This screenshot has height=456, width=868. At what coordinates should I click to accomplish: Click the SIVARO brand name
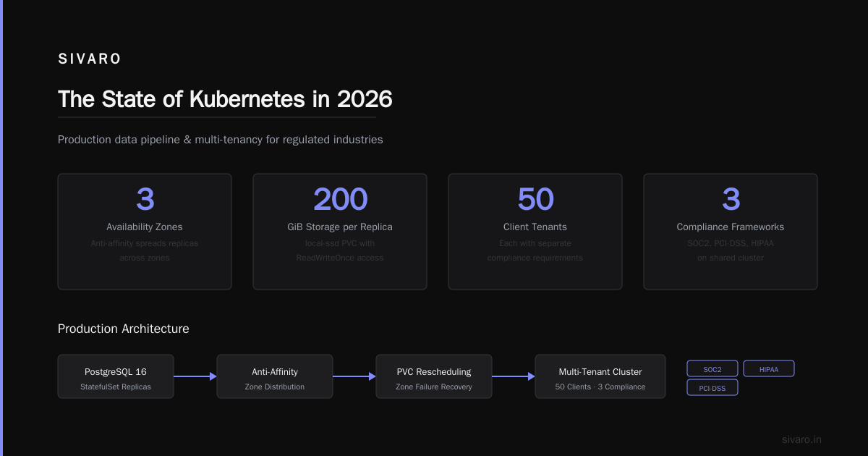pos(90,59)
